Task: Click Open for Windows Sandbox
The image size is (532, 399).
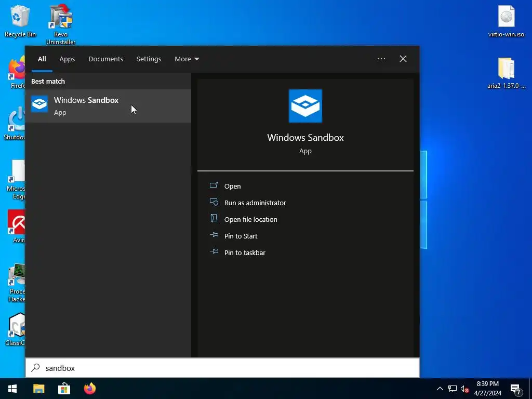Action: pyautogui.click(x=232, y=187)
